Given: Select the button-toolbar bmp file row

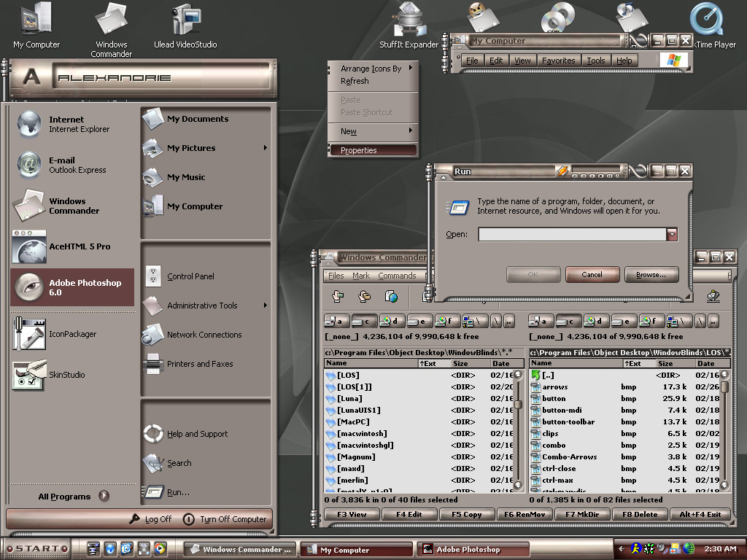Looking at the screenshot, I should (x=625, y=422).
